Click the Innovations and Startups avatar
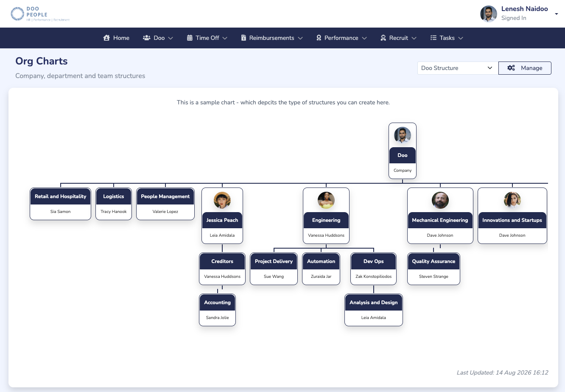The image size is (565, 392). [x=512, y=200]
